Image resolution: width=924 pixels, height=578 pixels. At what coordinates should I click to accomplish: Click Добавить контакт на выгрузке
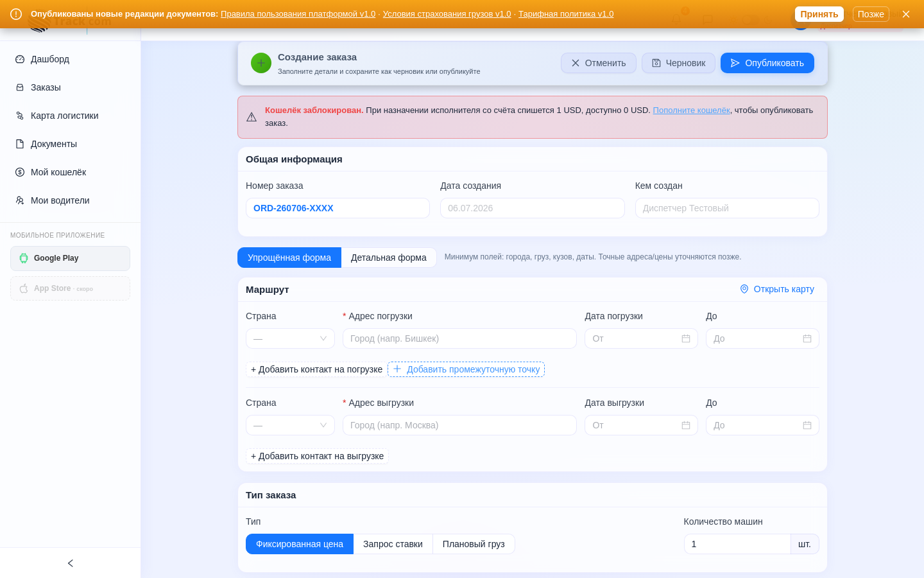[x=317, y=456]
